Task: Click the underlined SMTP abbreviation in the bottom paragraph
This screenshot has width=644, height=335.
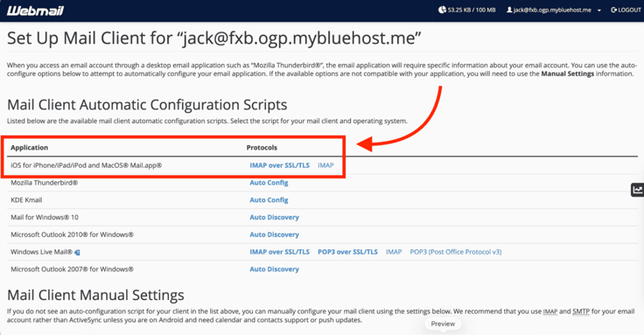Action: point(581,311)
